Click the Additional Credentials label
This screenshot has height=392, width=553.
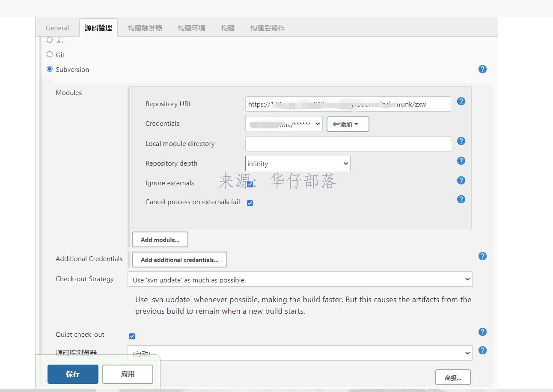[89, 258]
